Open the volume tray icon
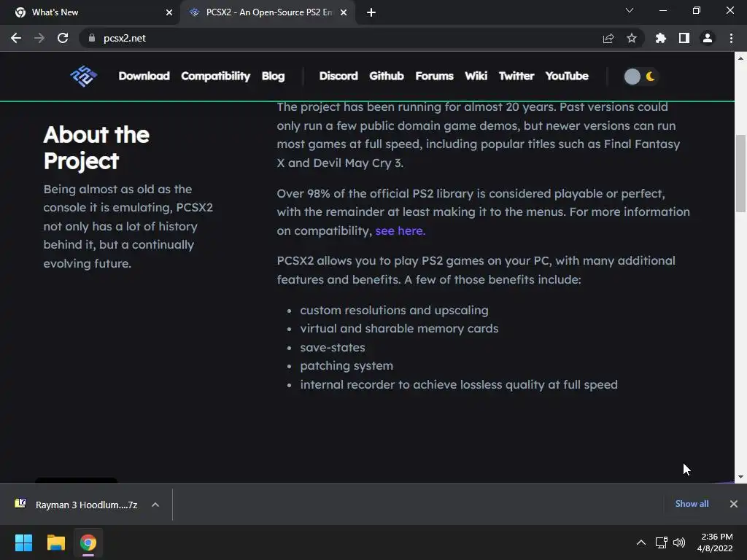 679,542
